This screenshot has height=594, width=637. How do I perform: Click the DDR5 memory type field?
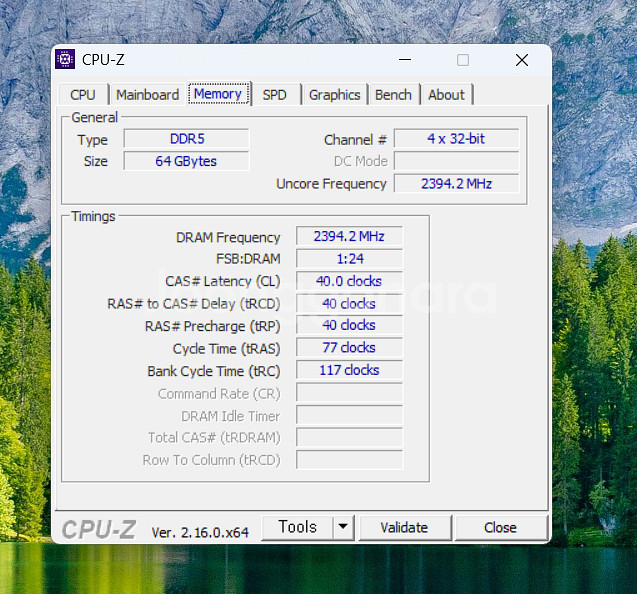[x=186, y=139]
